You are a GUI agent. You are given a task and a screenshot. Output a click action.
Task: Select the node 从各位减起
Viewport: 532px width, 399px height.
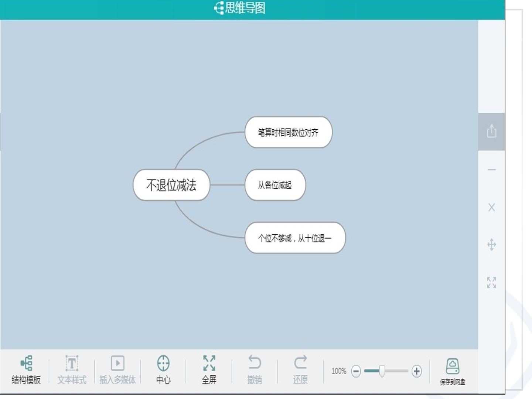[x=275, y=185]
